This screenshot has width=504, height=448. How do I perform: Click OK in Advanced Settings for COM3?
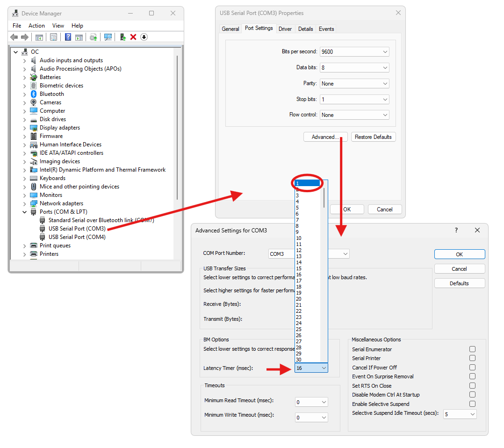[459, 254]
